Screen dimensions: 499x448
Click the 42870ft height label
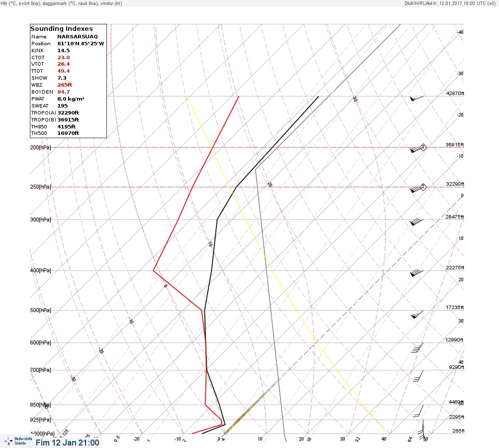click(x=455, y=93)
